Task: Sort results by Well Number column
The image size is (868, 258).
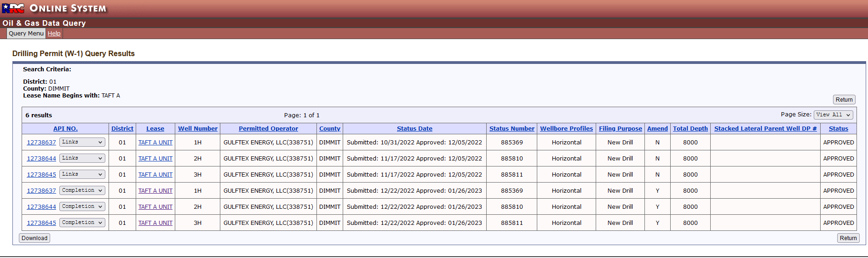Action: click(x=198, y=129)
